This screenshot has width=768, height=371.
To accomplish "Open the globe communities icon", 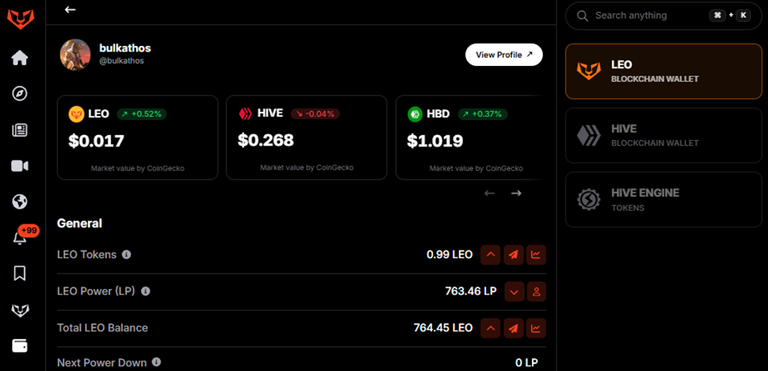I will [20, 202].
